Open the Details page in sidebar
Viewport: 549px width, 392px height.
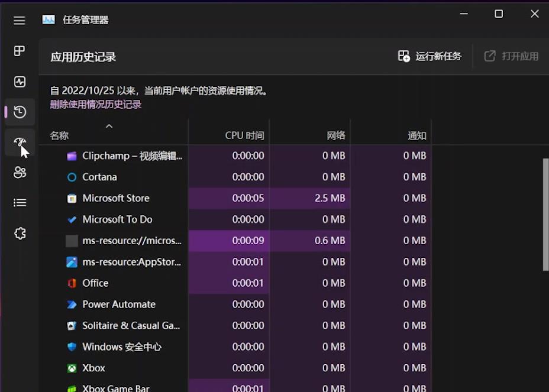pyautogui.click(x=19, y=202)
